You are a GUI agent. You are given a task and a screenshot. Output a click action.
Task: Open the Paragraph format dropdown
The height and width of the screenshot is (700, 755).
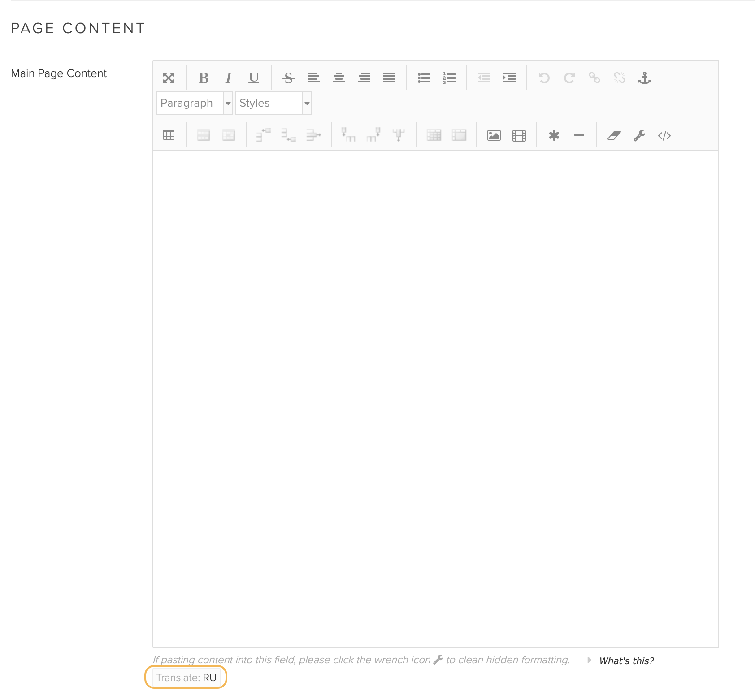coord(195,103)
